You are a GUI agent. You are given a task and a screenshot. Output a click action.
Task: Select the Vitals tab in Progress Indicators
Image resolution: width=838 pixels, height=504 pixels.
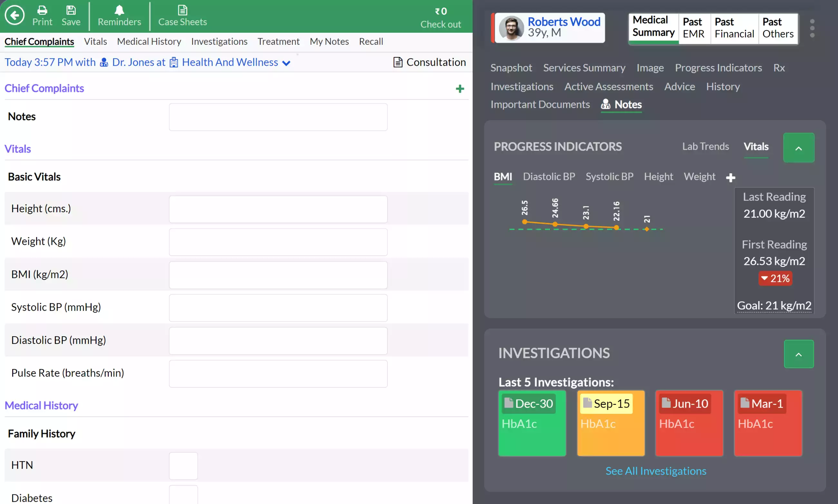coord(756,146)
